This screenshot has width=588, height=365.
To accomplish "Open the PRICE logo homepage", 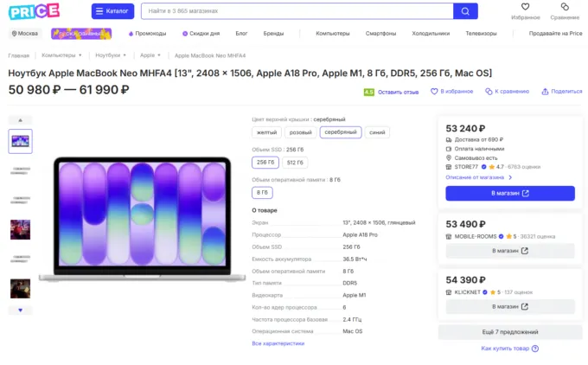I will [x=34, y=11].
